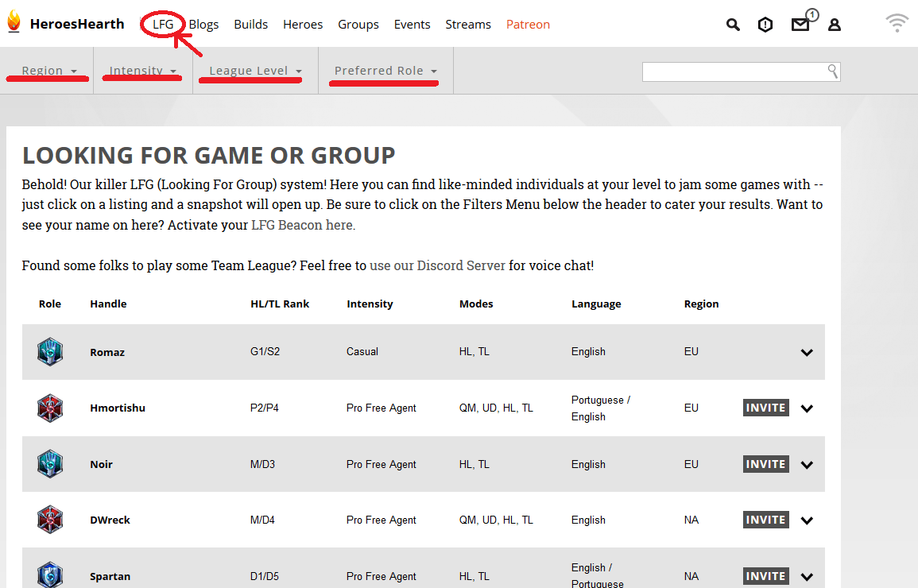The height and width of the screenshot is (588, 918).
Task: Open the search magnifier in header
Action: [x=732, y=25]
